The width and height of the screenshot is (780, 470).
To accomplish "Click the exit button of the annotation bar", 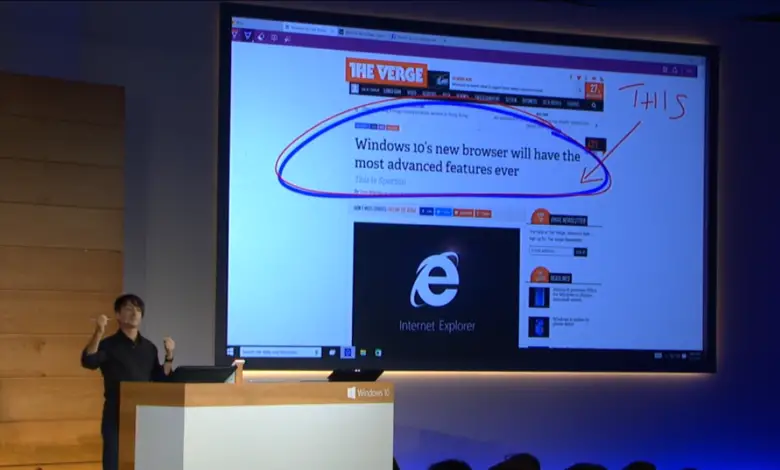I will click(x=689, y=71).
